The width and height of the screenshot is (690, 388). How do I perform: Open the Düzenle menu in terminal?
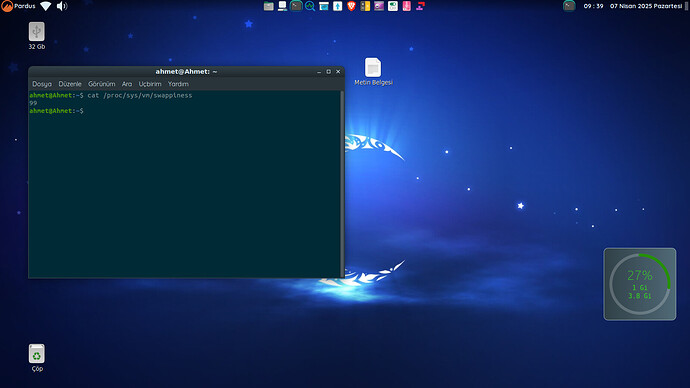70,84
